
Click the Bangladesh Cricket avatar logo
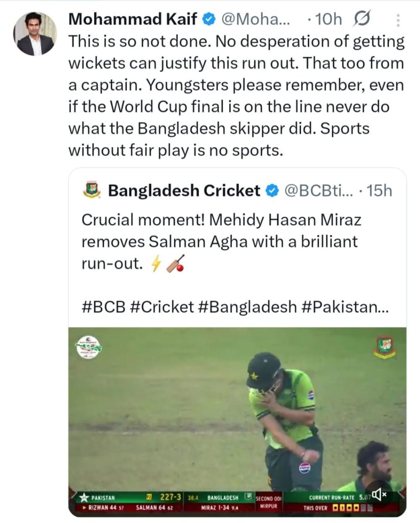pyautogui.click(x=90, y=191)
